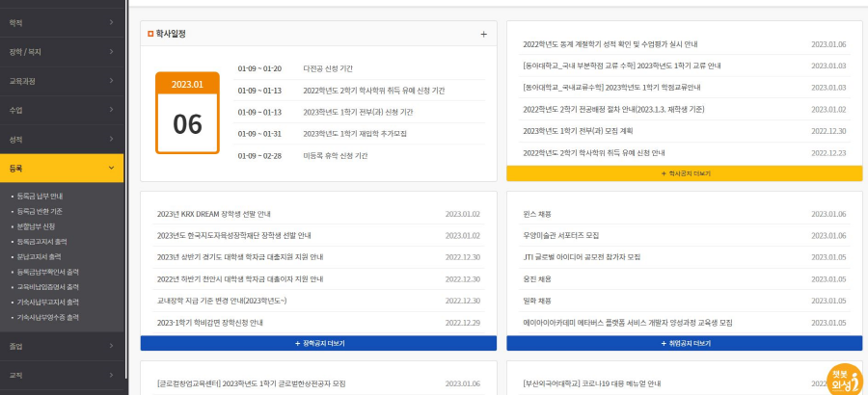Click the plus icon in 학사일정 header

(483, 34)
